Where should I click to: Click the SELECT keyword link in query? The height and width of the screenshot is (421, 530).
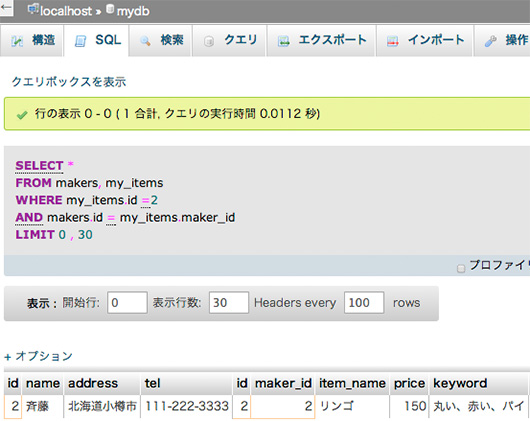click(39, 166)
